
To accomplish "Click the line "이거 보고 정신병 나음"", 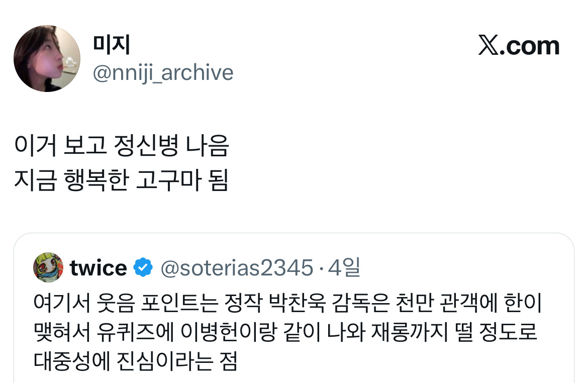I will click(122, 147).
